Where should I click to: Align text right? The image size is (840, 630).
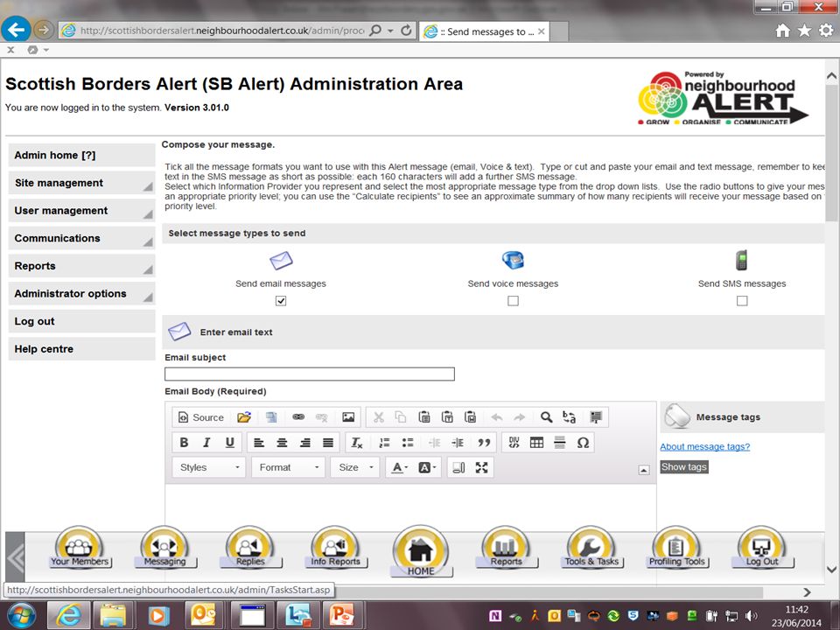(304, 443)
